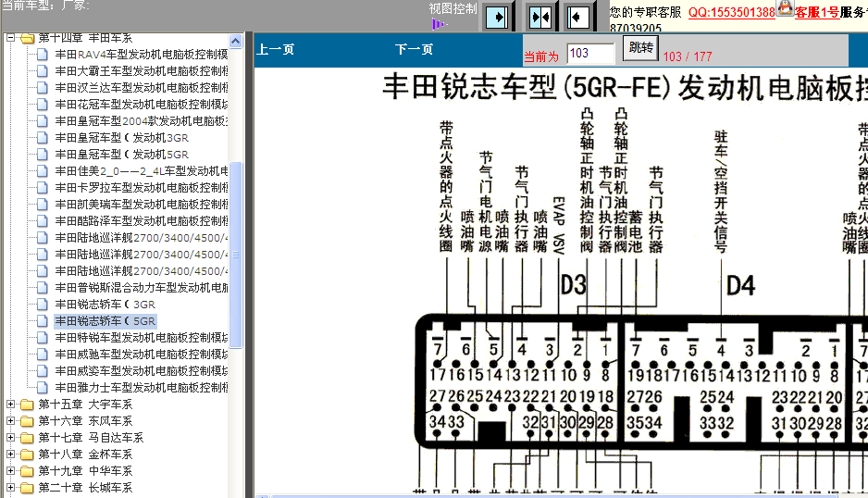The image size is (868, 498).
Task: Select 丰田特锐车型 tree entry
Action: click(142, 337)
